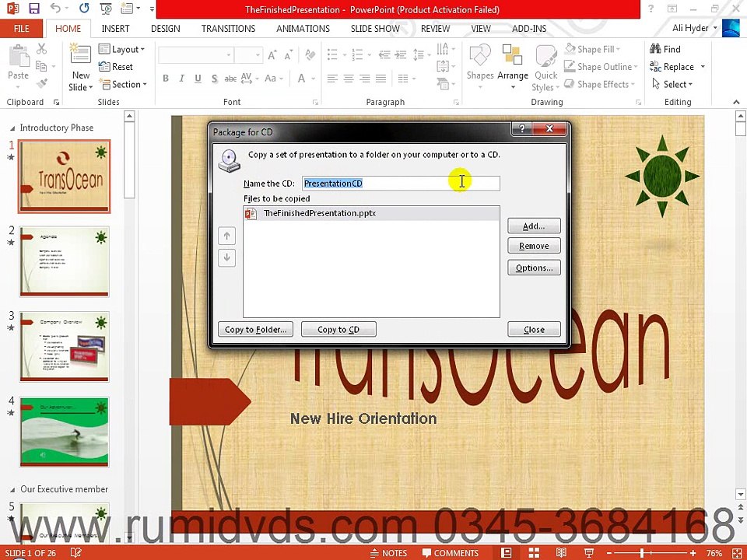Move file down in Package for CD list

click(226, 257)
